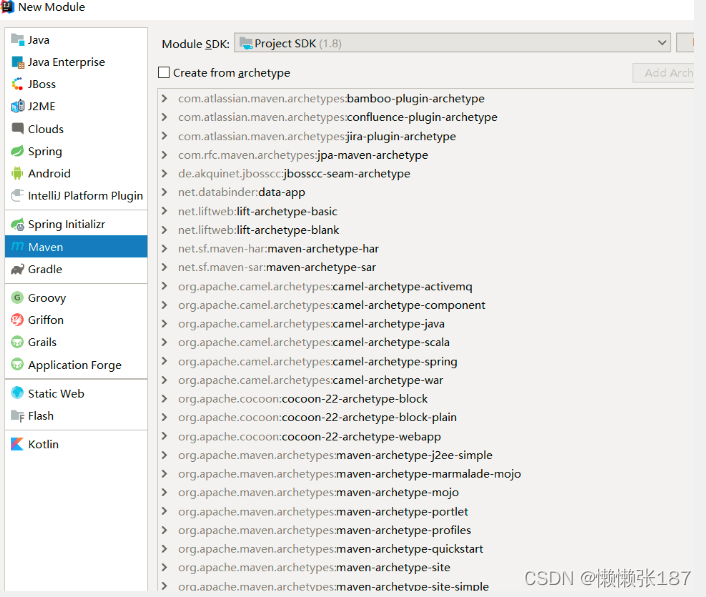Select maven-archetype-j2ee-simple row
The image size is (706, 597).
tap(425, 455)
